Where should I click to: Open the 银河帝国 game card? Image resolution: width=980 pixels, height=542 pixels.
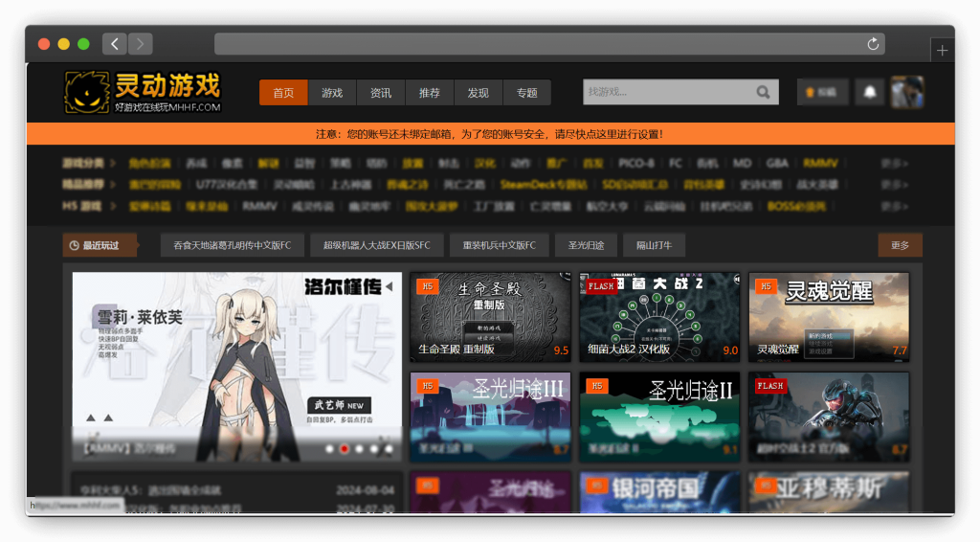click(x=659, y=492)
